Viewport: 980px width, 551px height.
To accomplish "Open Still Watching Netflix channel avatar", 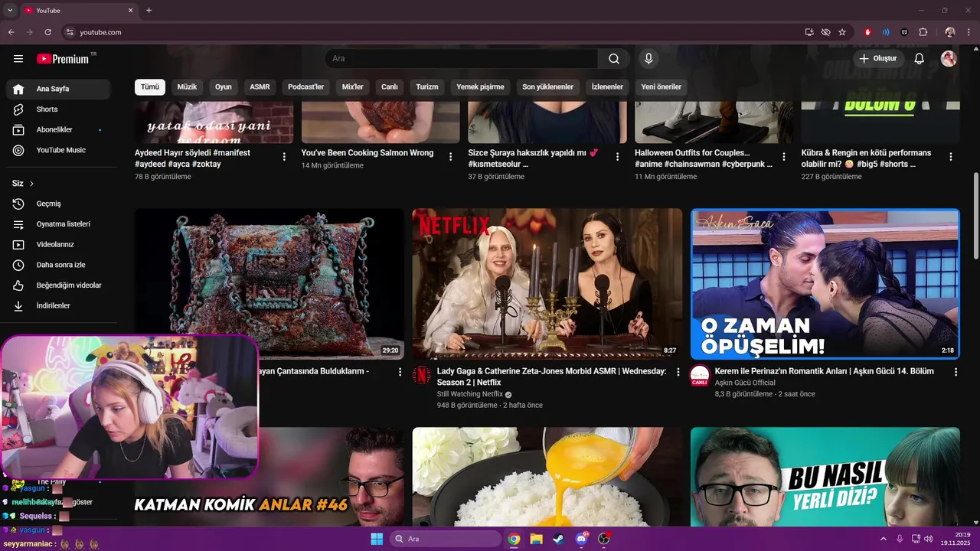I will (422, 376).
